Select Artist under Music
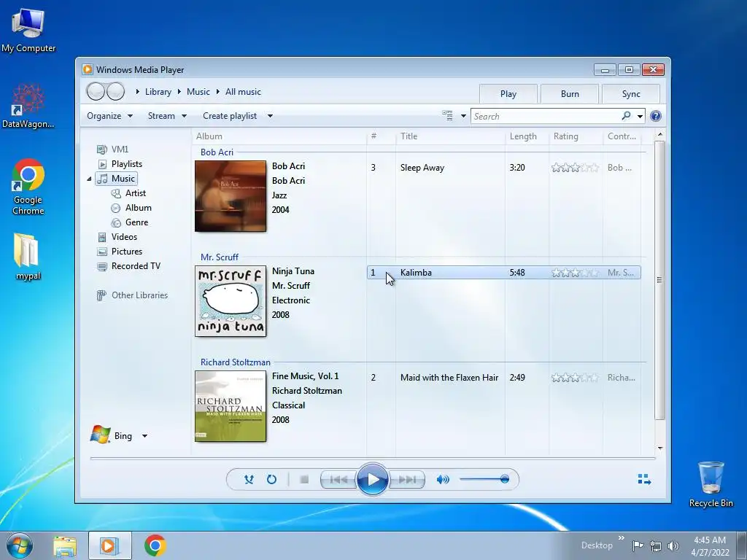Image resolution: width=747 pixels, height=560 pixels. click(x=135, y=192)
